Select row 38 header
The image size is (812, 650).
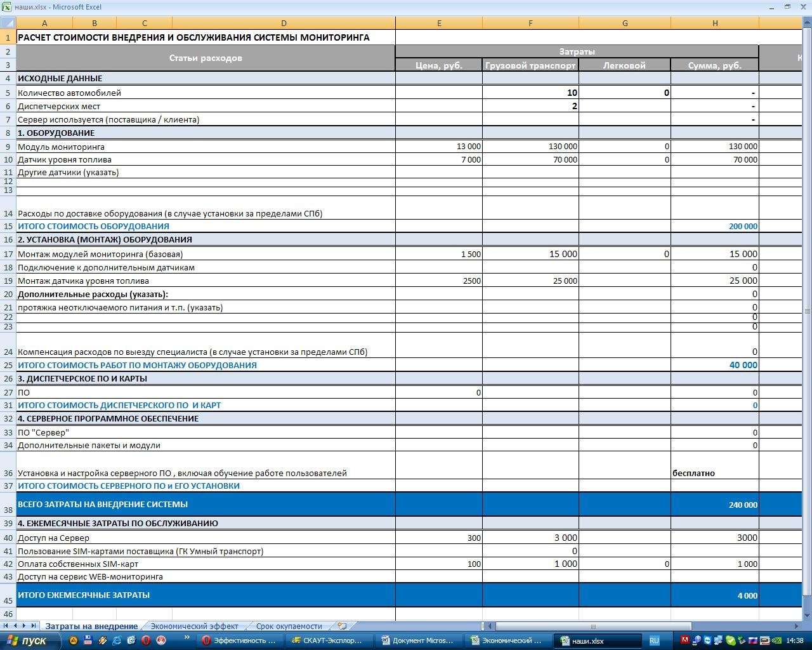click(x=8, y=505)
